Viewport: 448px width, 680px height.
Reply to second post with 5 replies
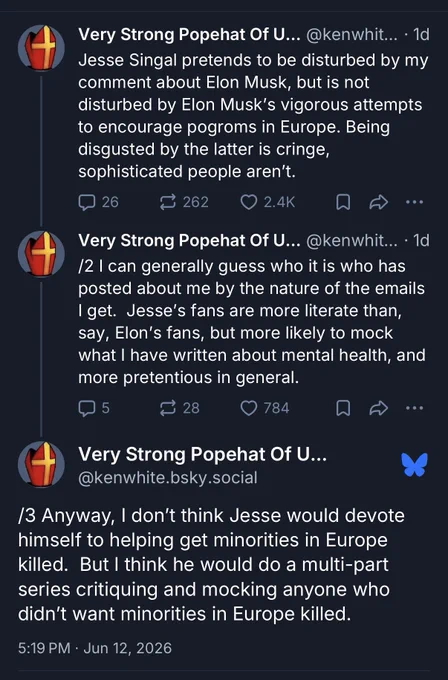[x=94, y=408]
